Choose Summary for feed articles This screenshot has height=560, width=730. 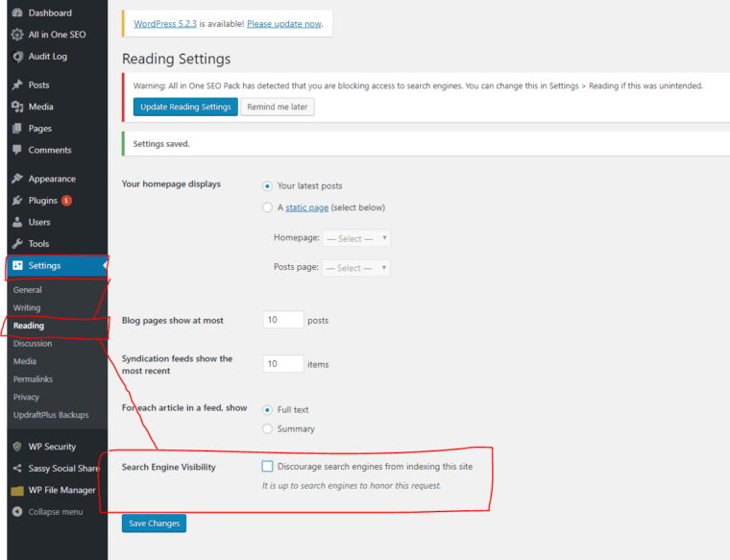click(x=267, y=429)
